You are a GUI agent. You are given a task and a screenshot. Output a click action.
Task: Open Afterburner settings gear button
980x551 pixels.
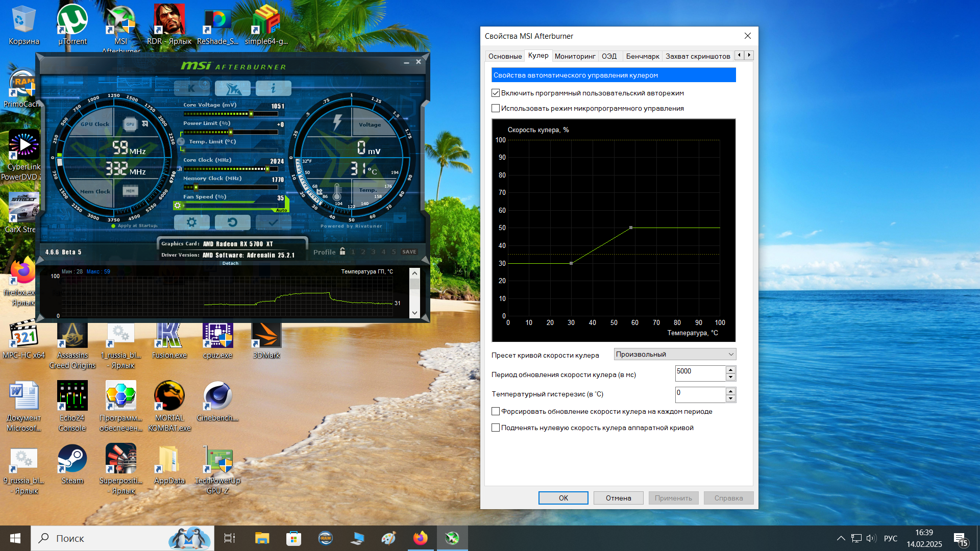[x=191, y=222]
